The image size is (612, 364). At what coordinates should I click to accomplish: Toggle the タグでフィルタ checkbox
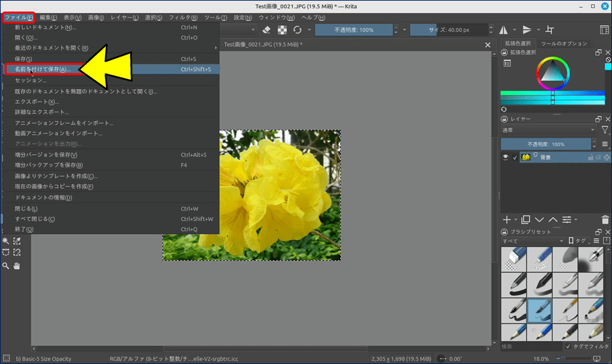pos(568,346)
